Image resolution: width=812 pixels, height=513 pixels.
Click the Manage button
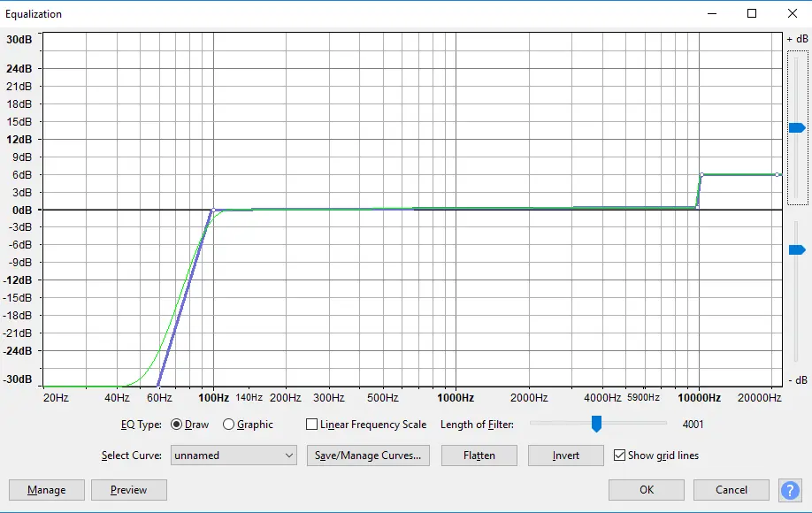47,490
